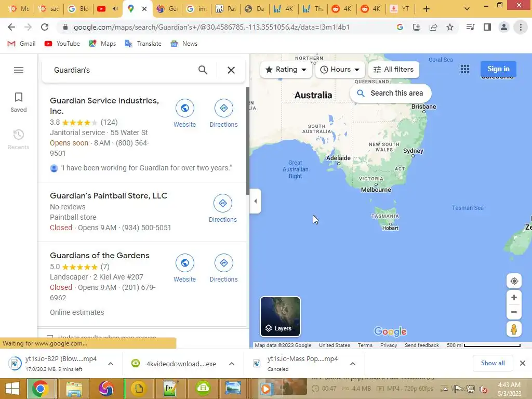Open Website for Guardian Service Industries
This screenshot has width=532, height=399.
coord(184,113)
